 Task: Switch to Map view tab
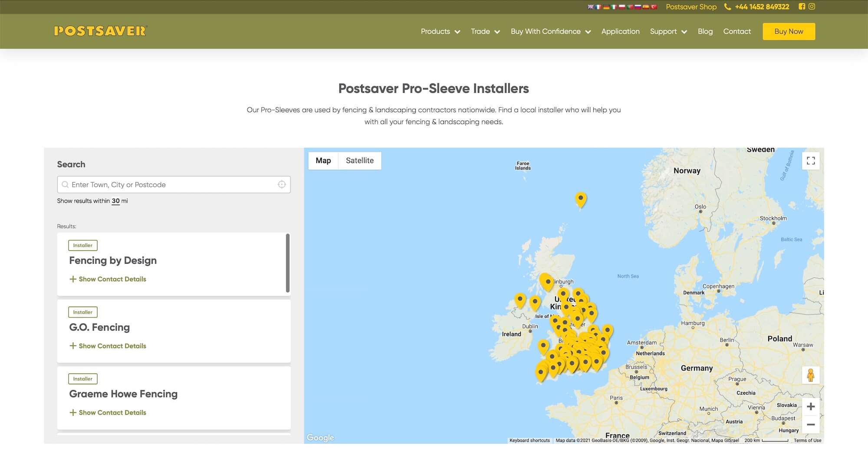323,160
